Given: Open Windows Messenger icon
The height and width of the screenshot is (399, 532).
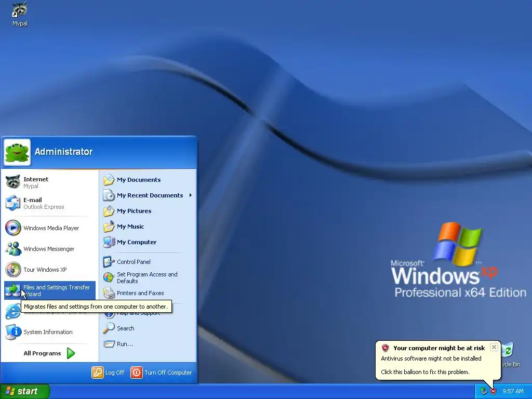Looking at the screenshot, I should [x=13, y=249].
